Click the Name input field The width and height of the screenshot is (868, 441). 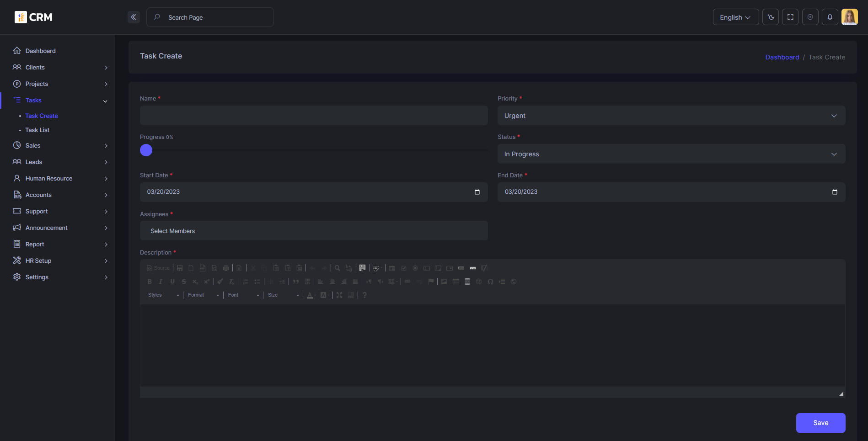coord(314,116)
